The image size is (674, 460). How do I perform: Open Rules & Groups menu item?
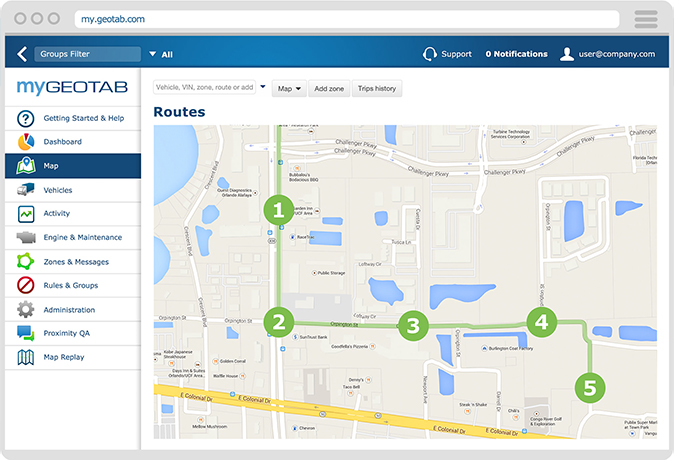point(73,285)
